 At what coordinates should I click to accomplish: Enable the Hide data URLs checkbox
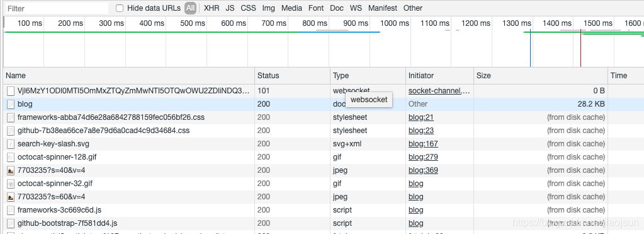120,8
